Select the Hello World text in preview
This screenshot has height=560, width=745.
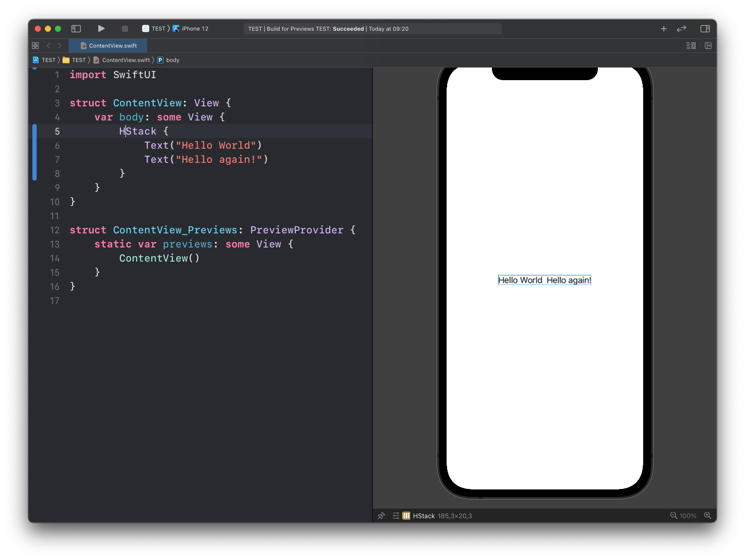pyautogui.click(x=520, y=280)
